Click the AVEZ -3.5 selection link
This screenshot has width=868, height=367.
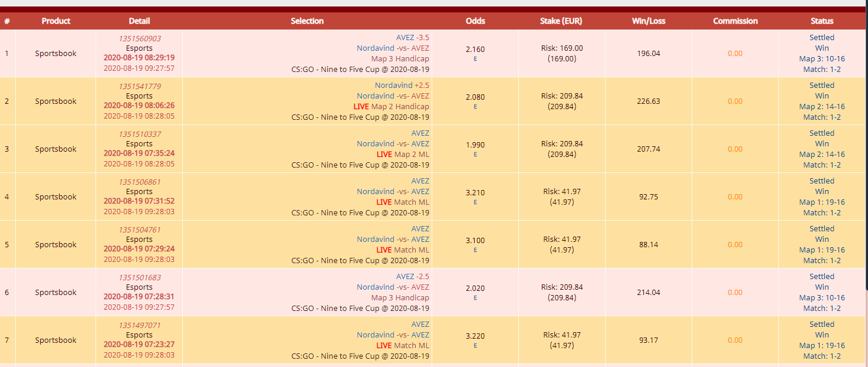(413, 37)
